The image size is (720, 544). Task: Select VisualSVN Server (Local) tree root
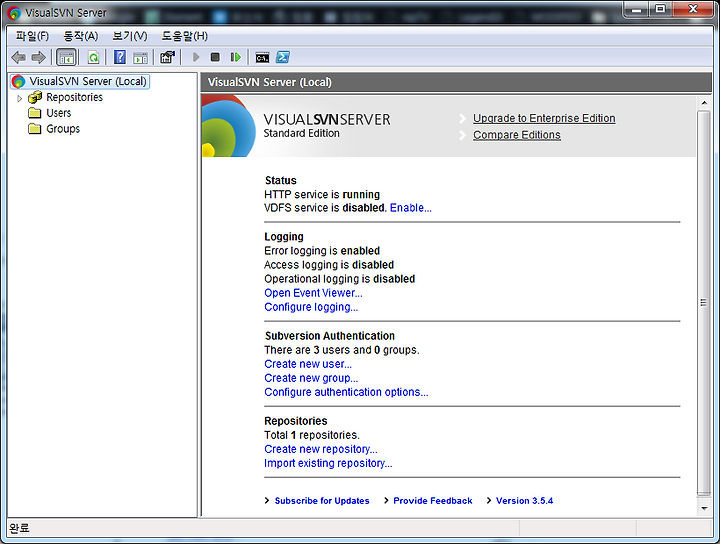[x=80, y=81]
